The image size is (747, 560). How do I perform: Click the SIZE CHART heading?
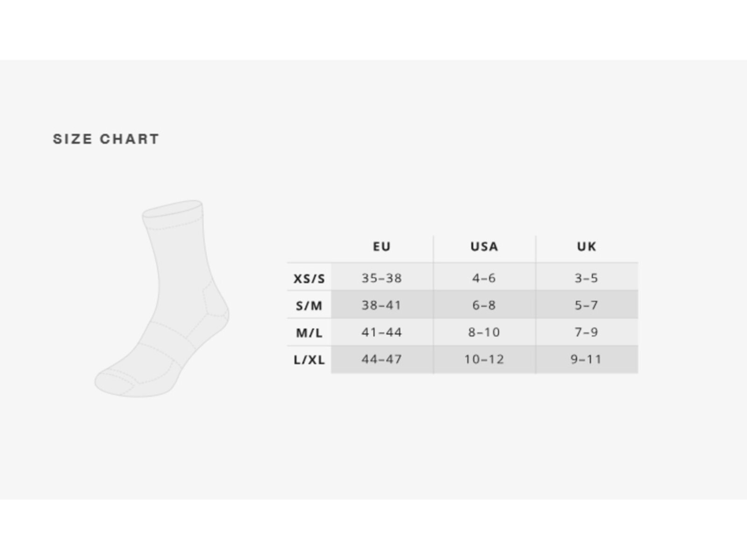coord(106,139)
